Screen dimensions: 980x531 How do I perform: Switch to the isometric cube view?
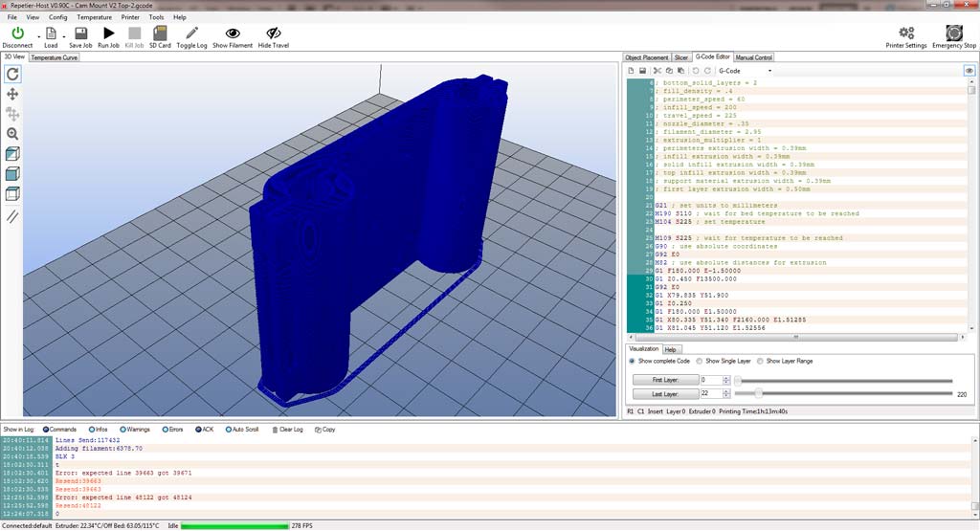click(x=12, y=154)
